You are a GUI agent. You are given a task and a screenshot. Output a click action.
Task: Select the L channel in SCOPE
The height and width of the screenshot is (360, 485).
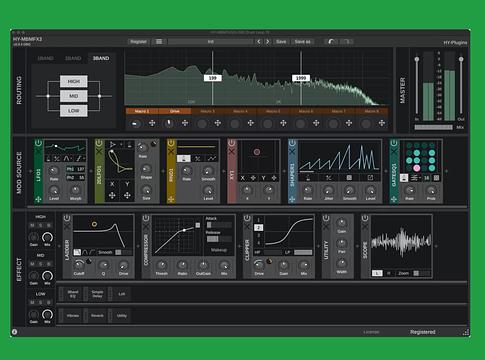(377, 273)
